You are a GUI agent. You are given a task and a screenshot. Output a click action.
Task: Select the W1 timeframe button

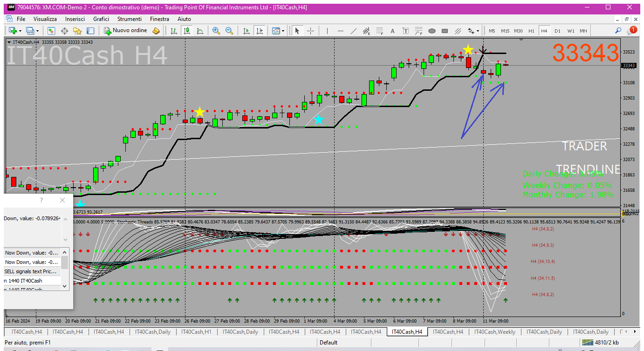coord(571,31)
